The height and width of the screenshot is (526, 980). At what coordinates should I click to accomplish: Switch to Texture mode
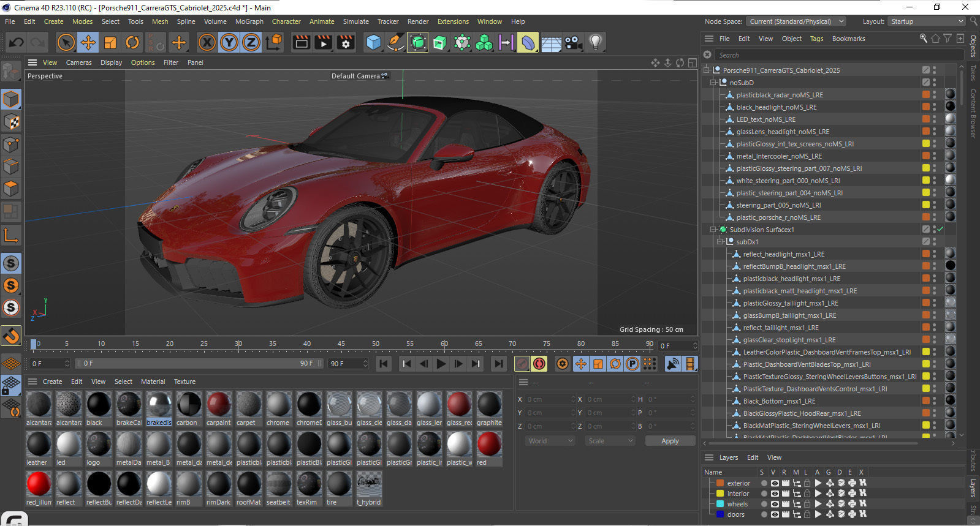click(x=11, y=122)
